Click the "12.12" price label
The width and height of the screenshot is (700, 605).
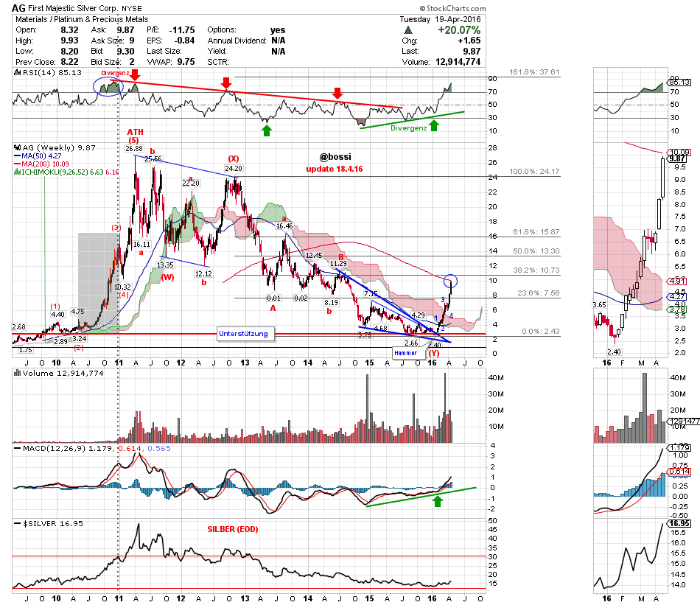[x=203, y=273]
